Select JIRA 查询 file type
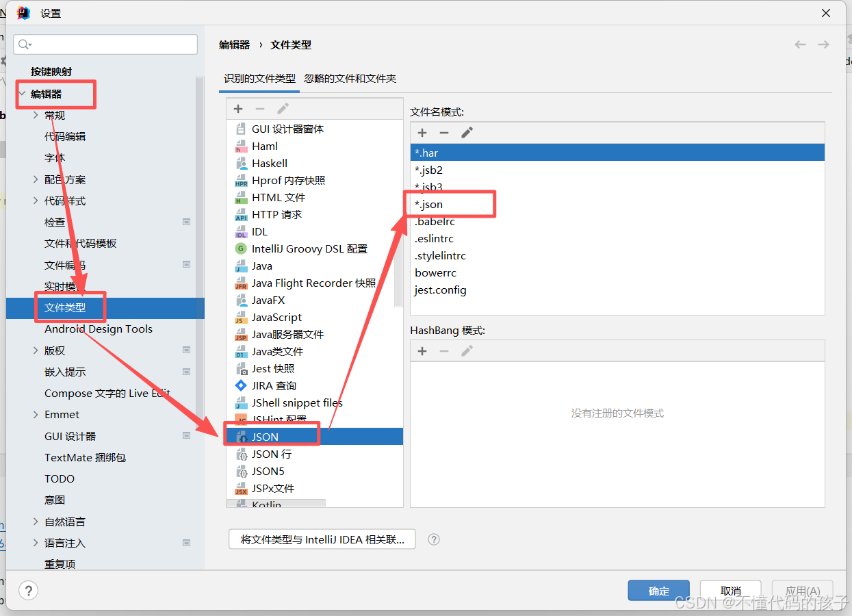Image resolution: width=852 pixels, height=616 pixels. tap(314, 385)
